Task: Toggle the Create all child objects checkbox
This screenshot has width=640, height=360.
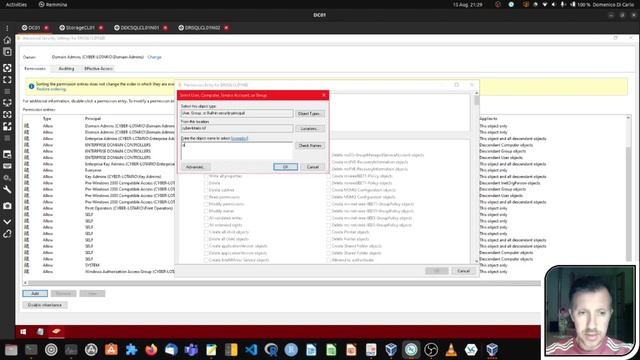Action: (x=206, y=232)
